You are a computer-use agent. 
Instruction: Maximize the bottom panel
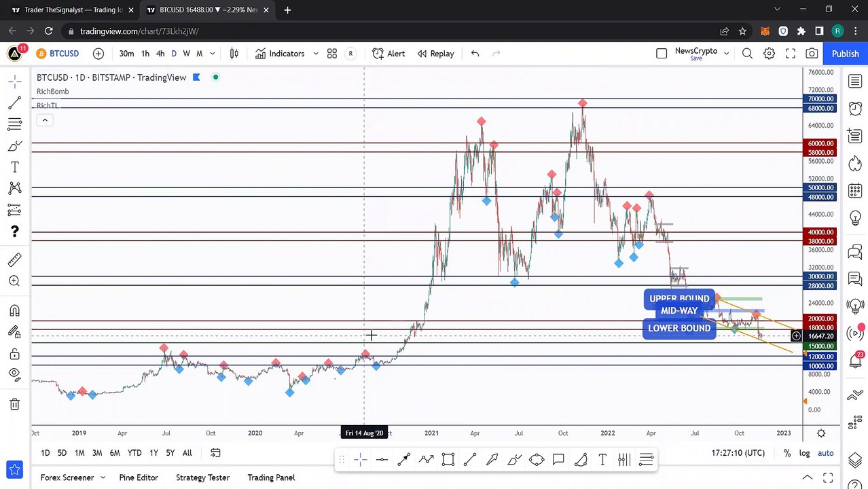click(x=828, y=477)
